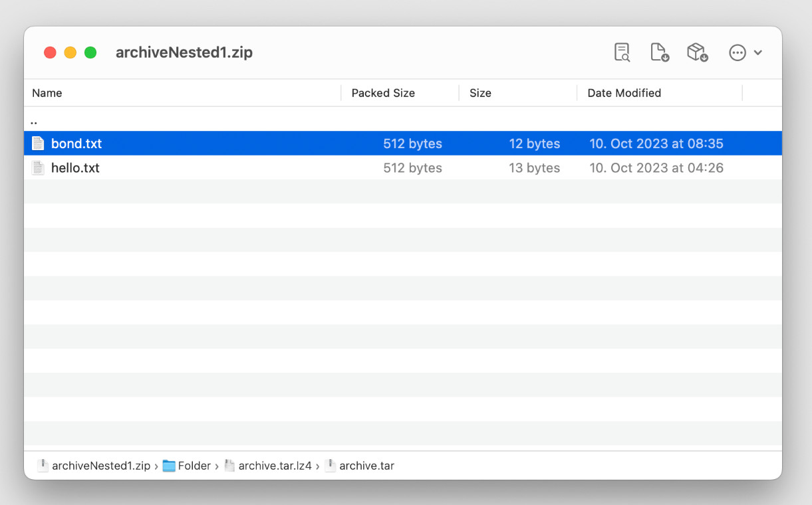Click the green full-screen window button
The image size is (812, 505).
(90, 52)
